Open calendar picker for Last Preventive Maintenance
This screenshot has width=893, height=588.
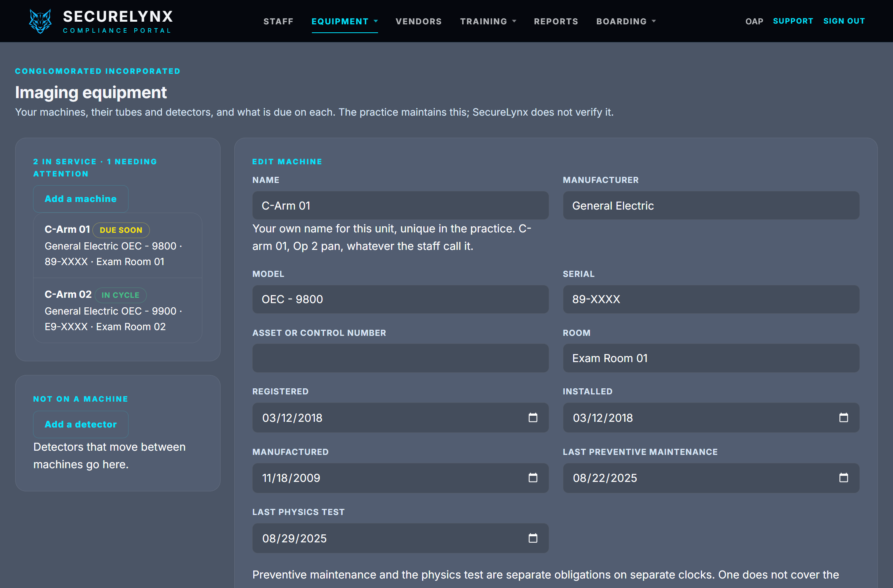point(844,478)
